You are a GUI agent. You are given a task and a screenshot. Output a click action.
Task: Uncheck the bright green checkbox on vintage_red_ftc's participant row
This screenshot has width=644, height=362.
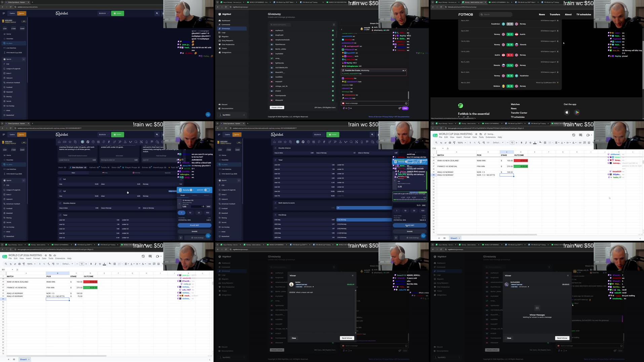[333, 86]
